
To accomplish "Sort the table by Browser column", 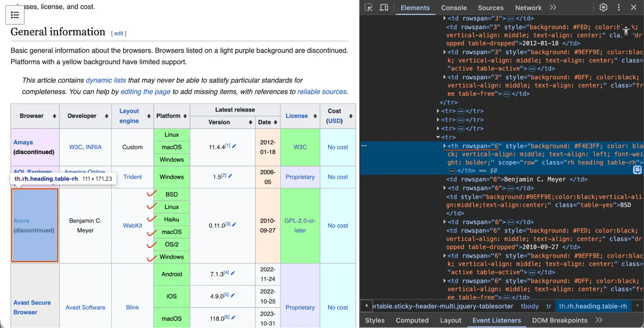I will (x=54, y=116).
